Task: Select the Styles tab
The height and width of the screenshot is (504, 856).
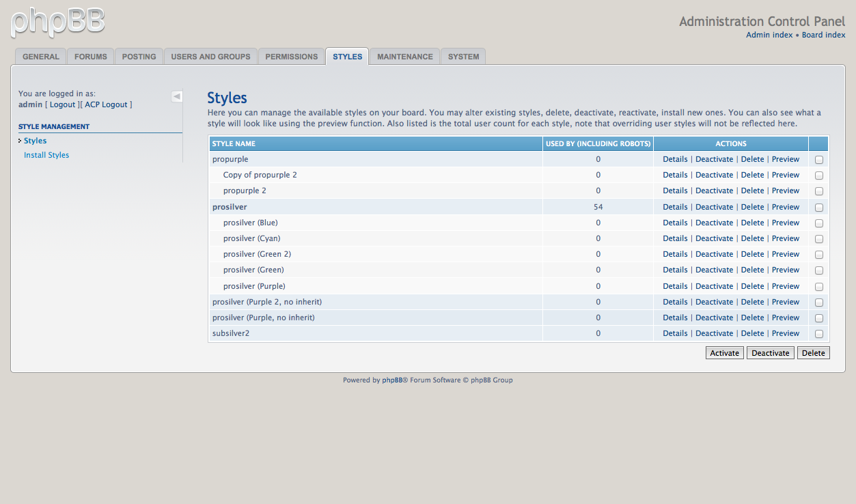Action: (348, 57)
